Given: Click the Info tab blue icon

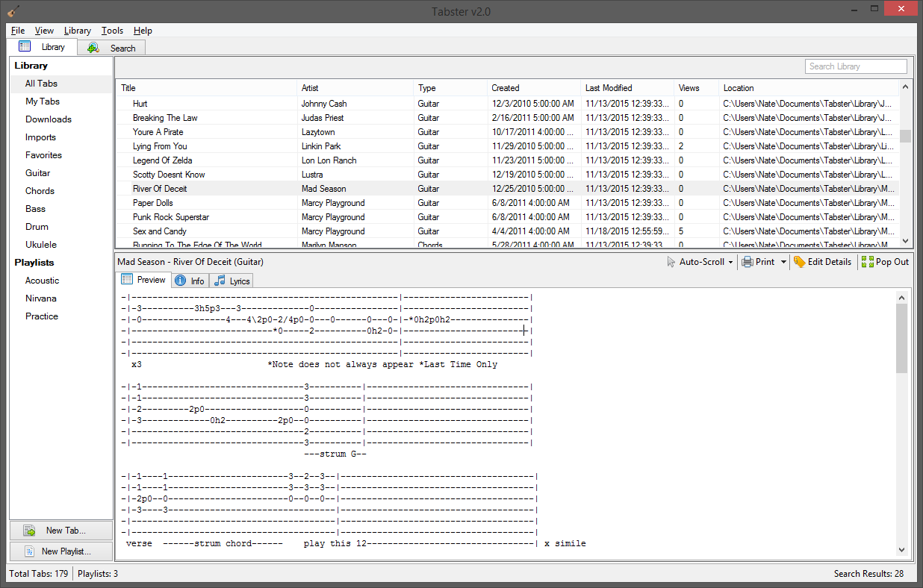Looking at the screenshot, I should click(181, 281).
